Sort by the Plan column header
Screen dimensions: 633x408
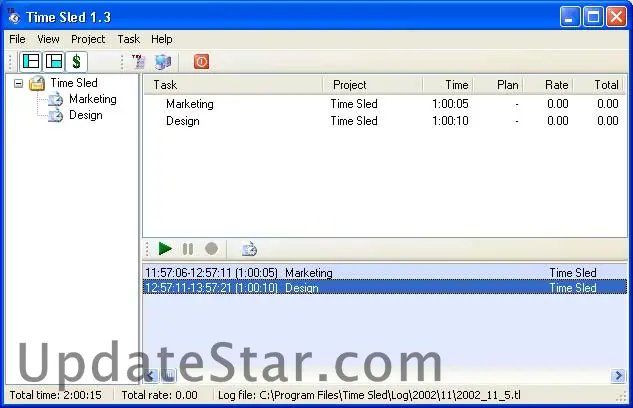(498, 85)
